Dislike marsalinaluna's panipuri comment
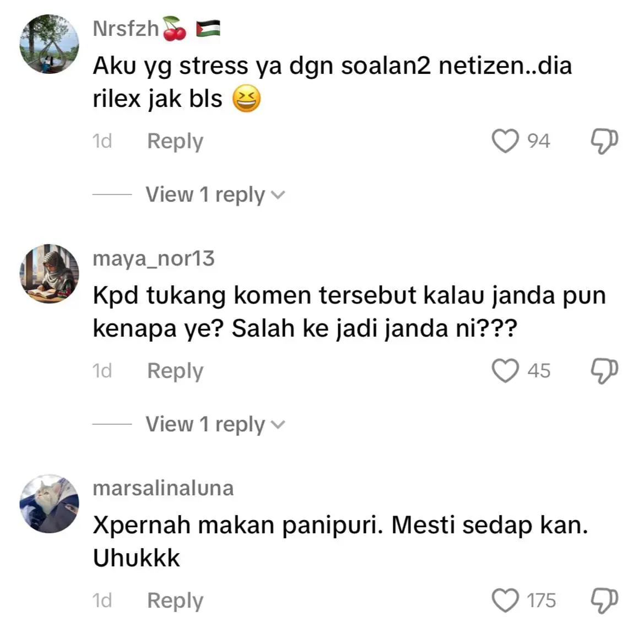 point(604,600)
